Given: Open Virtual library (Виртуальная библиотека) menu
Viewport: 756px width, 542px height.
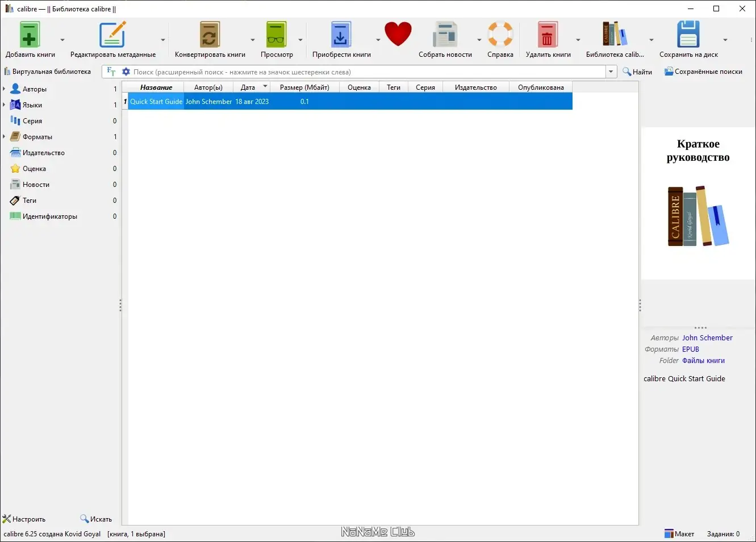Looking at the screenshot, I should pyautogui.click(x=47, y=72).
